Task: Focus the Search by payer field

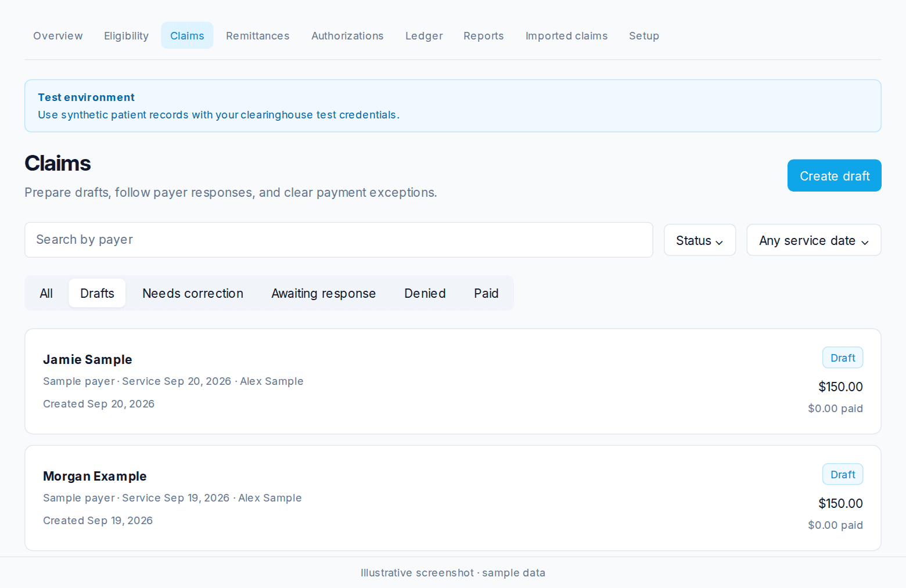Action: coord(339,240)
